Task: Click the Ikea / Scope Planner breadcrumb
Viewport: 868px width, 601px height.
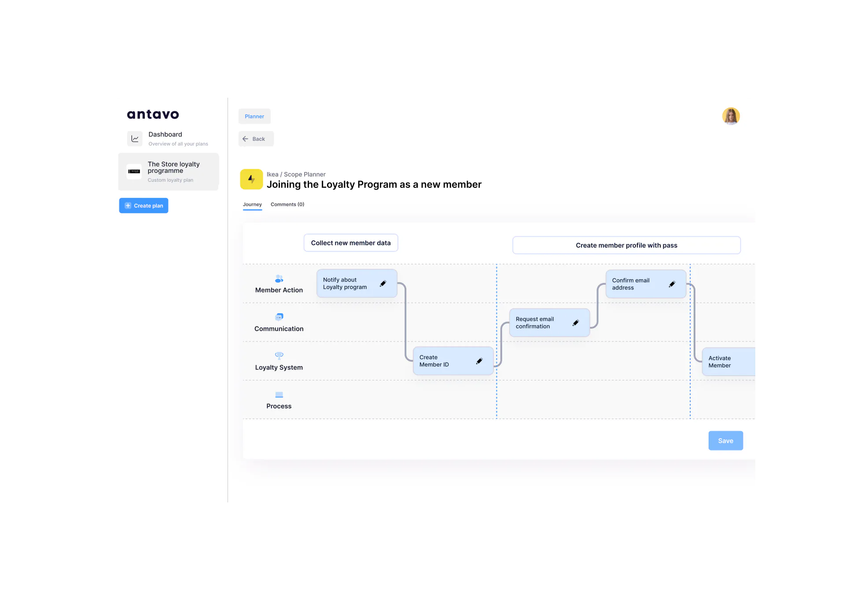Action: pos(296,174)
